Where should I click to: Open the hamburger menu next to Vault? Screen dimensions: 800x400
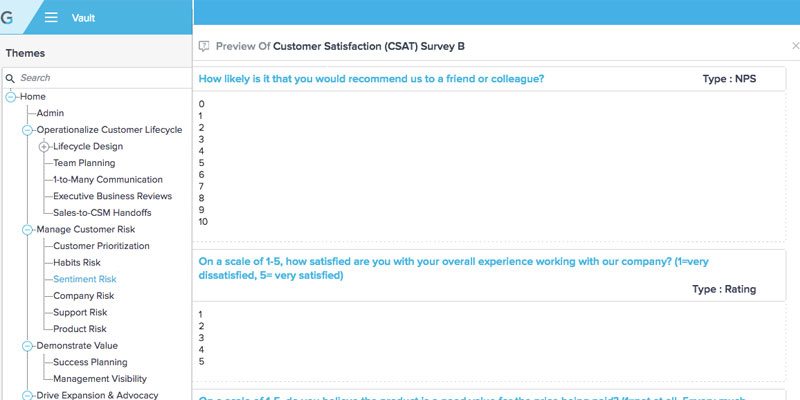[51, 17]
